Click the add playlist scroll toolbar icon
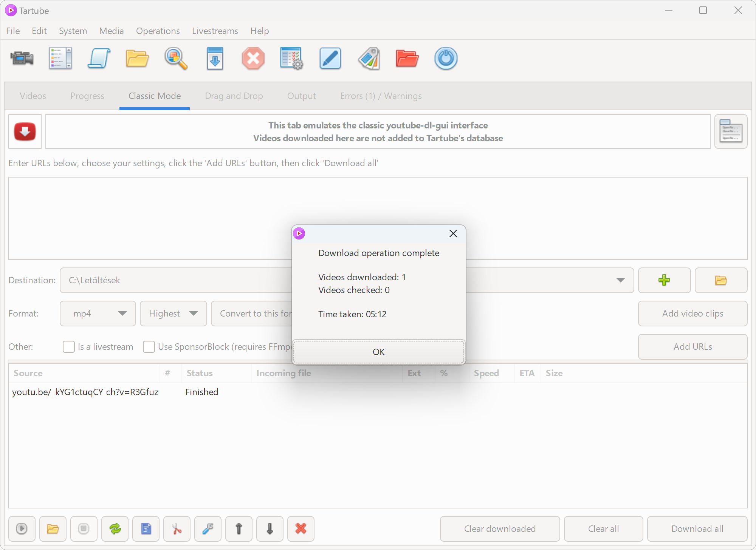Screen dimensions: 756x550 coord(99,59)
